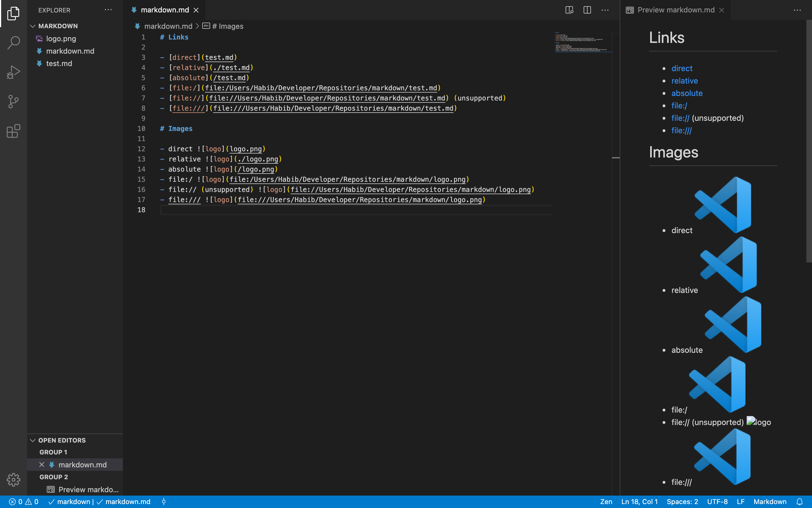This screenshot has width=812, height=508.
Task: Open the Run and Debug view
Action: point(14,72)
